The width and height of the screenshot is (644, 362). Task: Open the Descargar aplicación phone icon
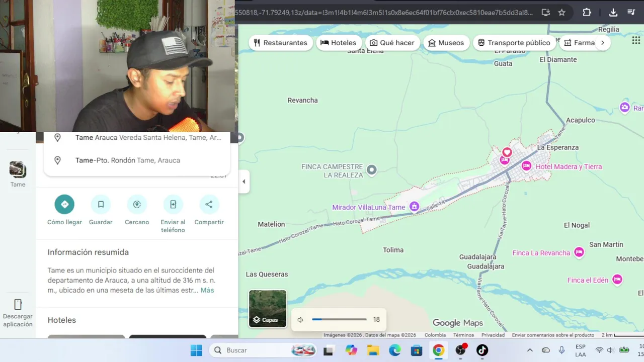(18, 304)
